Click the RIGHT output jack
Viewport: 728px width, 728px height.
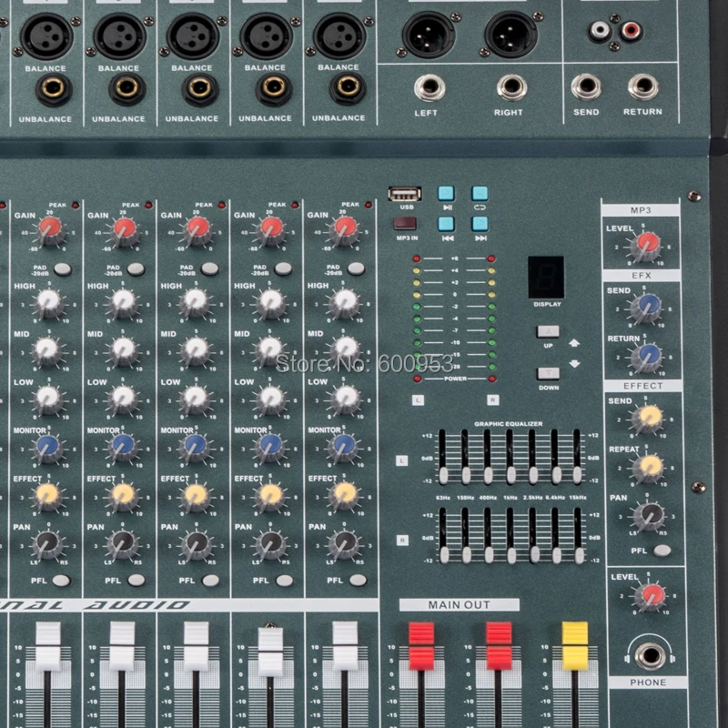(512, 86)
